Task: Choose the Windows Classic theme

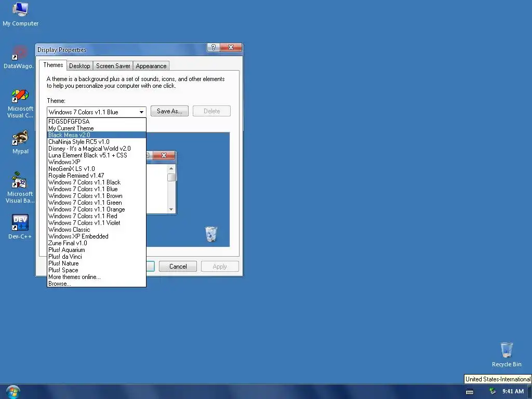Action: point(96,230)
